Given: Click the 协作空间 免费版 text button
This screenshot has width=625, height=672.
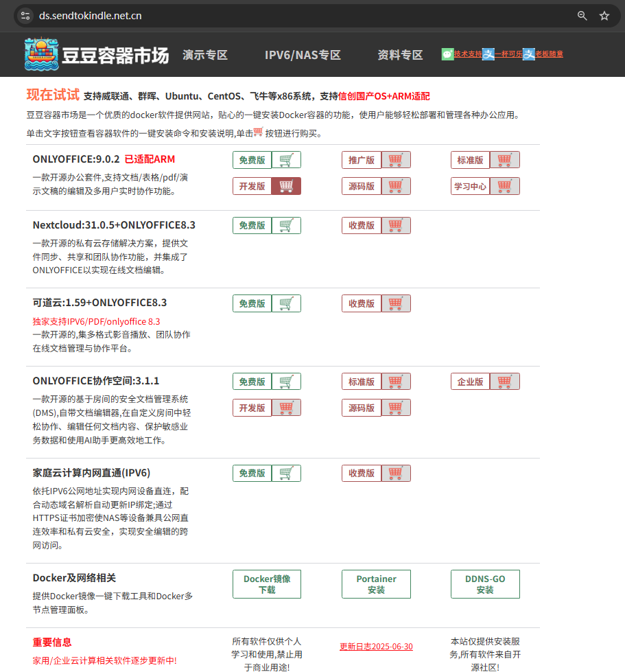Looking at the screenshot, I should tap(252, 382).
